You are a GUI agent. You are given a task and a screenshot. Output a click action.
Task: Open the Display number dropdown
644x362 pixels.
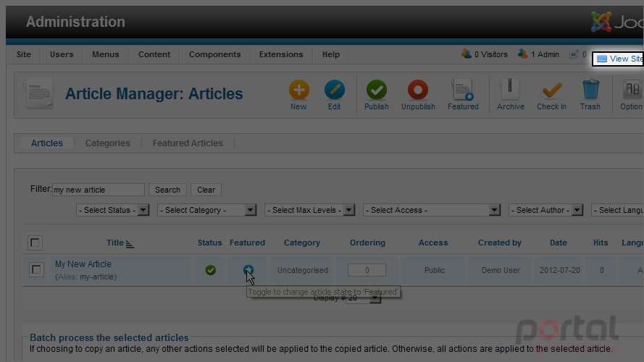pyautogui.click(x=363, y=298)
